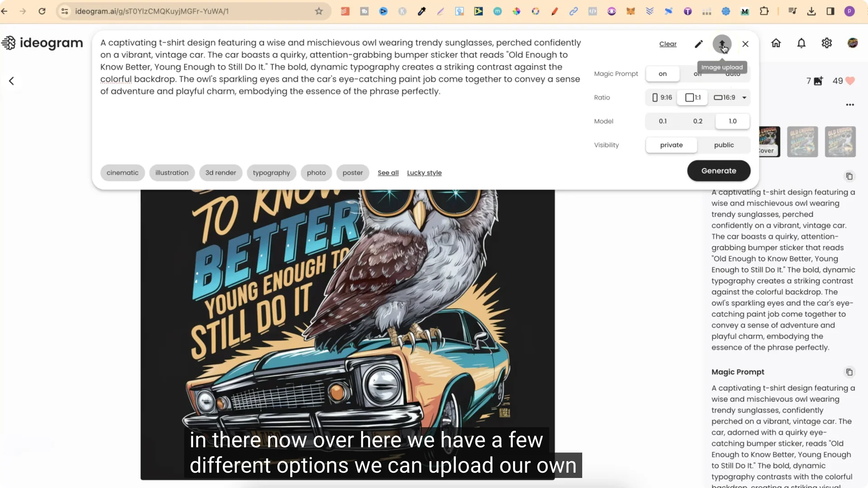Select the 1:1 aspect ratio
868x488 pixels.
coord(693,97)
